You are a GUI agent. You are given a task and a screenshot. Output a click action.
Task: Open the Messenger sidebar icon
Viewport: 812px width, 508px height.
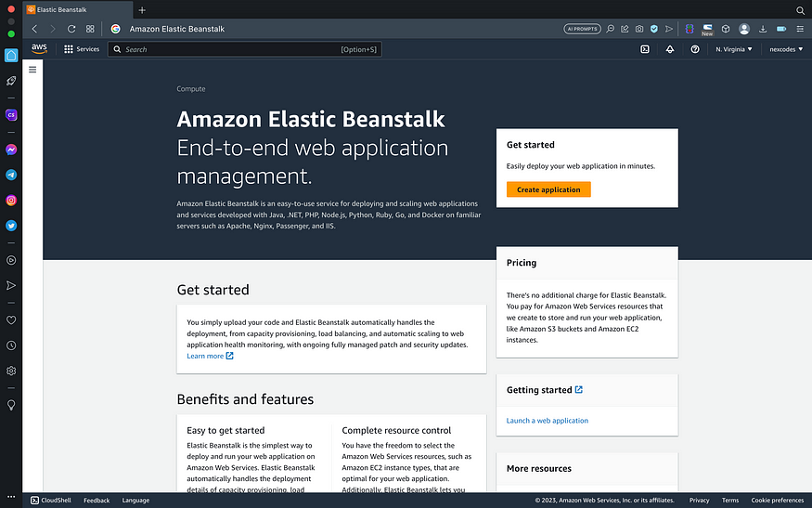pyautogui.click(x=11, y=150)
